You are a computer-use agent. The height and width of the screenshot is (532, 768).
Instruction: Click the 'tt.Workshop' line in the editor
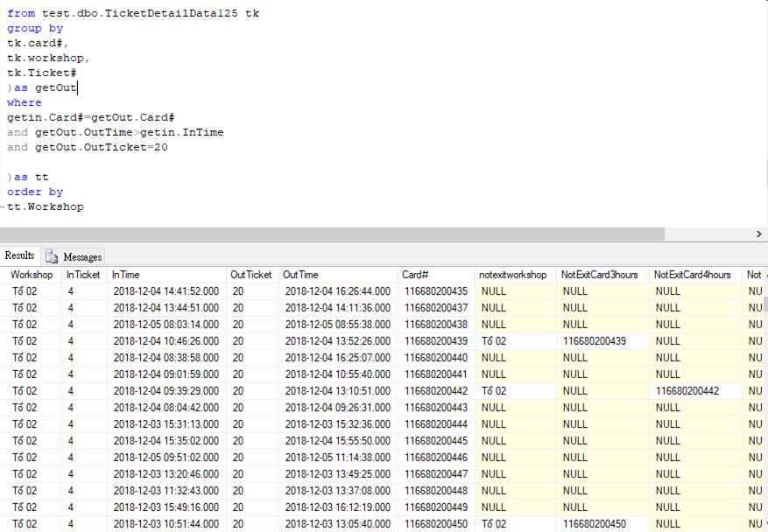point(46,206)
